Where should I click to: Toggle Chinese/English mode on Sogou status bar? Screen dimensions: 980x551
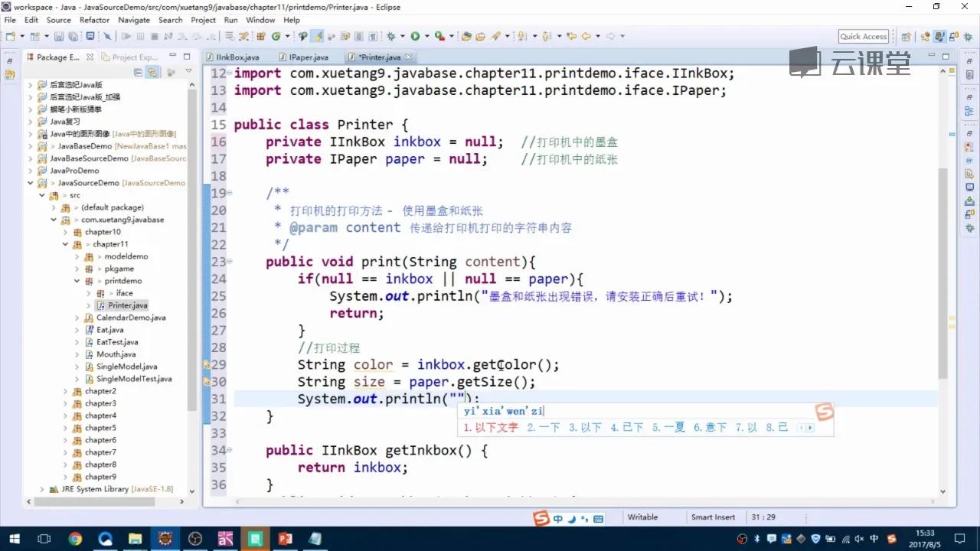pos(558,519)
